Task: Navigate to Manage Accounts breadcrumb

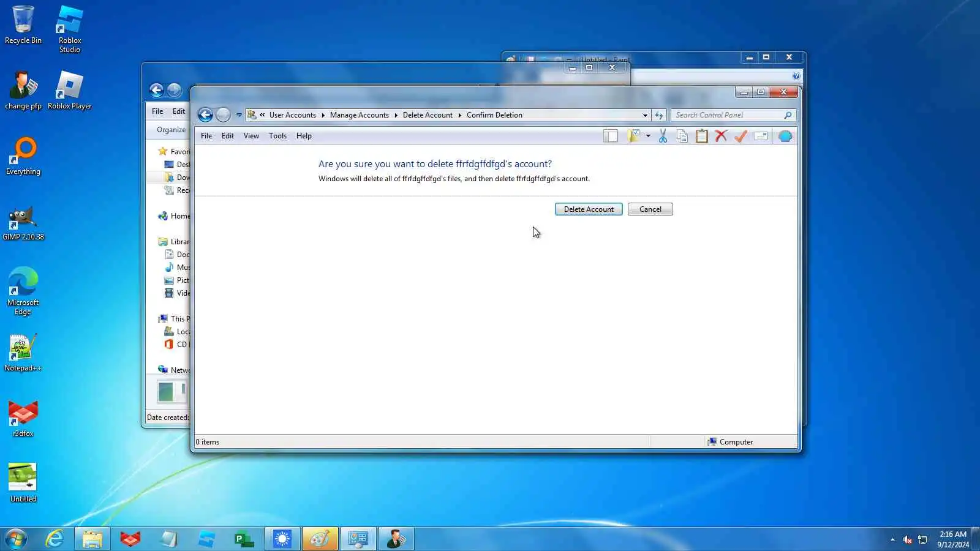Action: point(360,115)
